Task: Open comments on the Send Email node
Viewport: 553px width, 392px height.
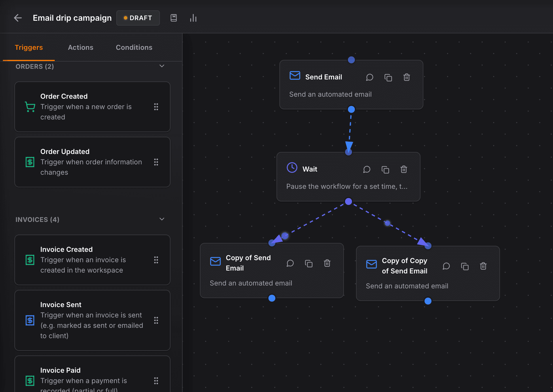Action: (370, 77)
